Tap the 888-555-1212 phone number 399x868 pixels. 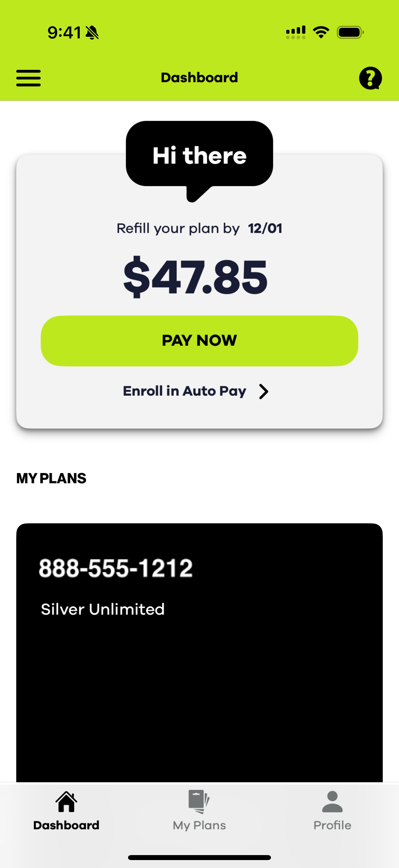coord(116,568)
